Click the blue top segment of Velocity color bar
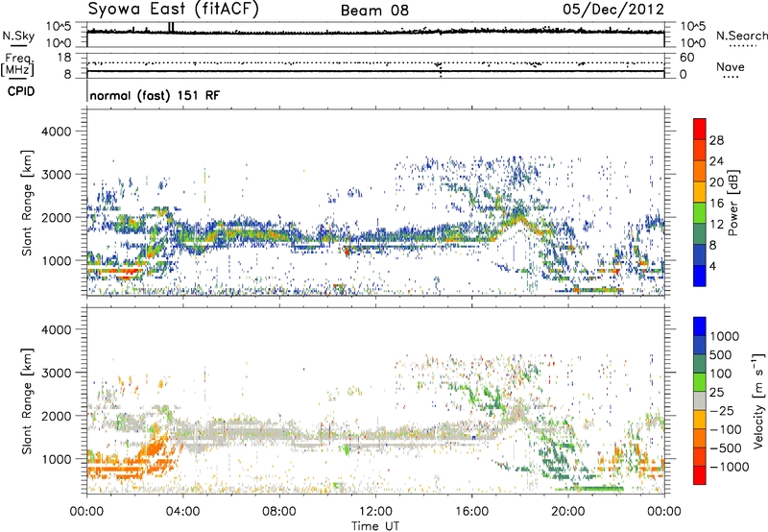Screen dimensions: 768x532 [x=700, y=326]
